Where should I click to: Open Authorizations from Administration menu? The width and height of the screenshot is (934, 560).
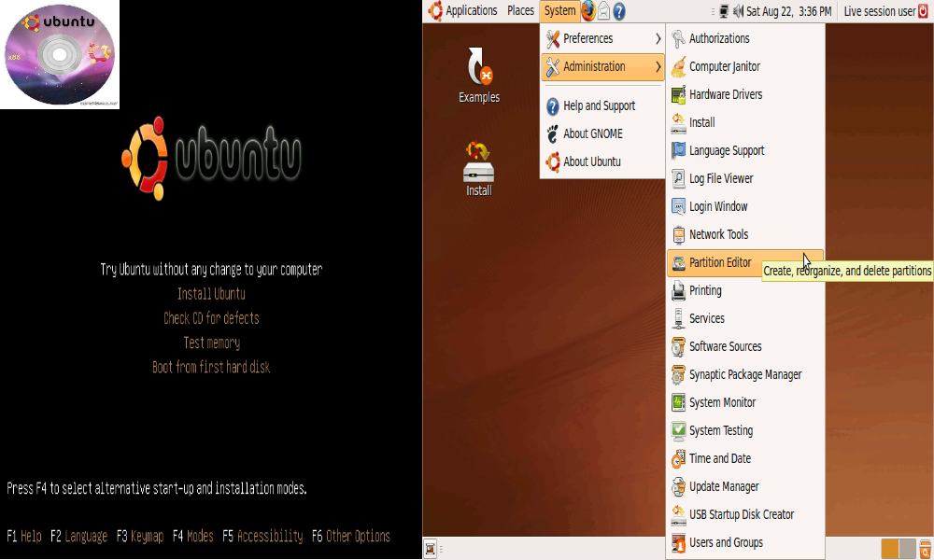[745, 38]
